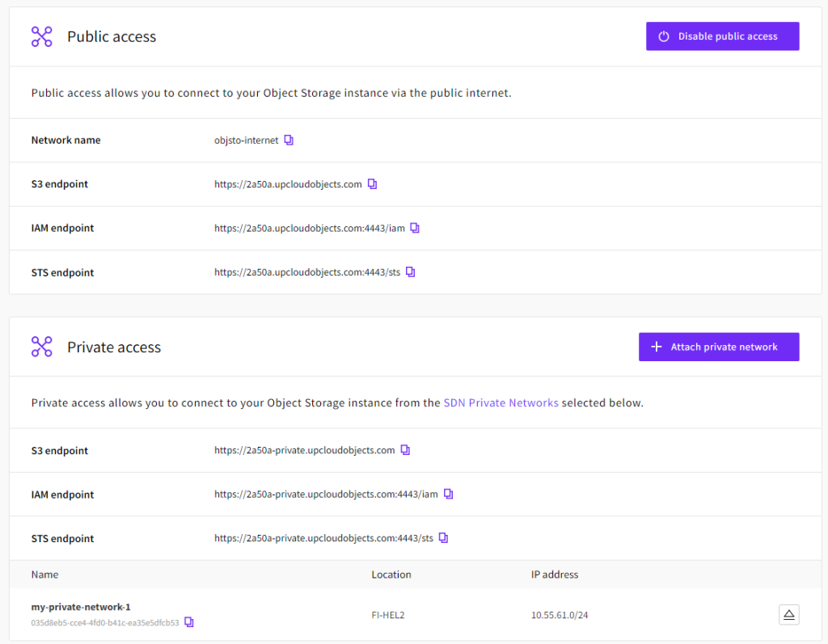Copy the public IAM endpoint URL
This screenshot has height=644, width=828.
(415, 228)
